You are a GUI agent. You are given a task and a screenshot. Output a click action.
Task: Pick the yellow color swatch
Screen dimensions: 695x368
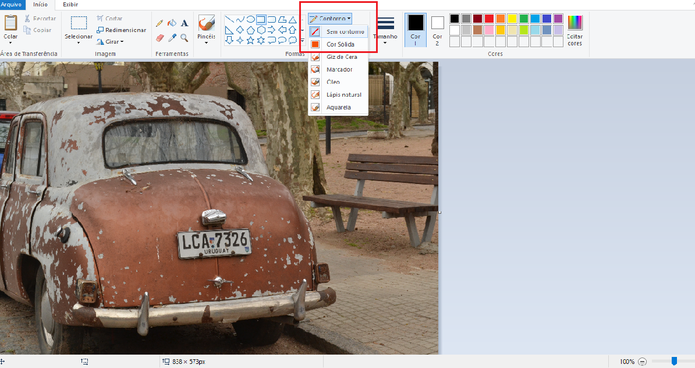pos(512,19)
